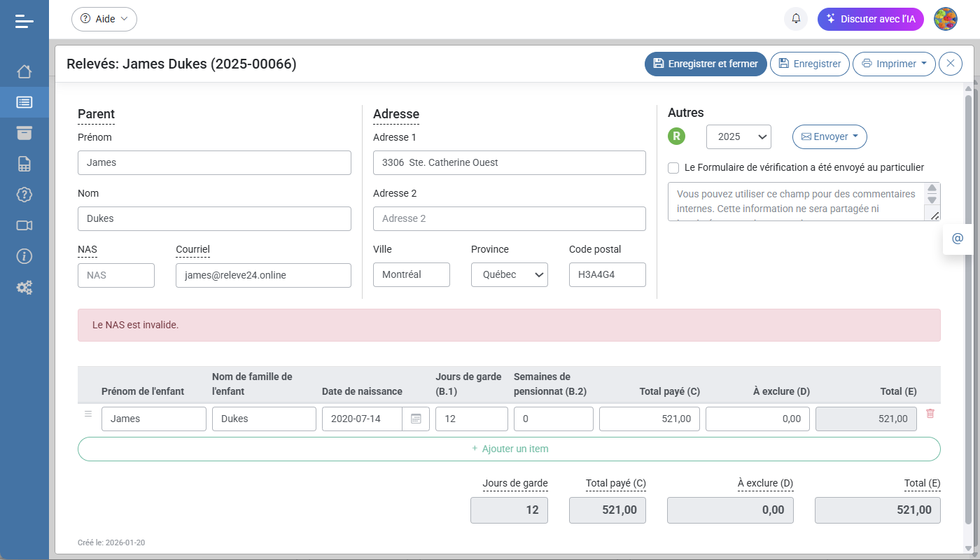Click the user avatar profile menu
Image resolution: width=980 pixels, height=560 pixels.
[946, 19]
